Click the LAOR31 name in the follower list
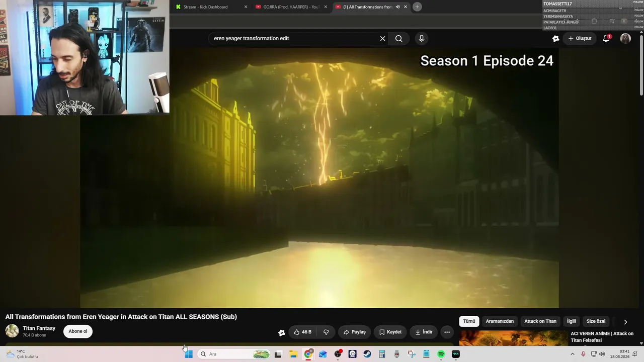This screenshot has height=362, width=644. coord(550,28)
